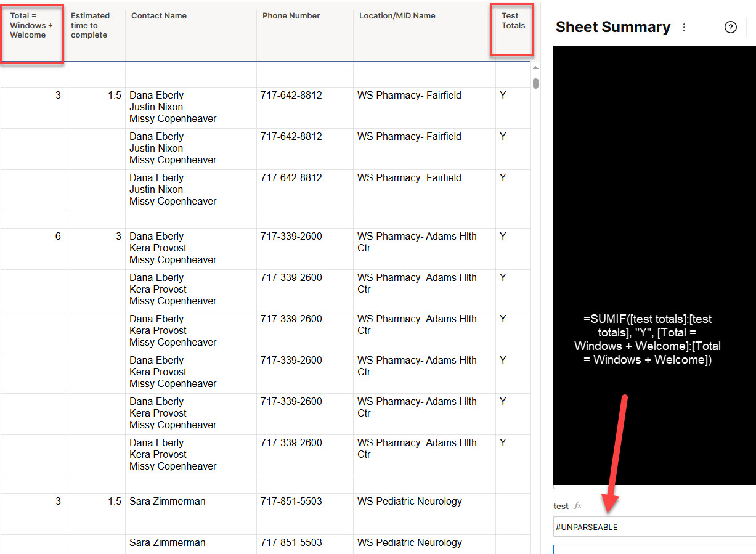Select the cell with total value 6
Screen dimensions: 756x554
click(x=34, y=249)
